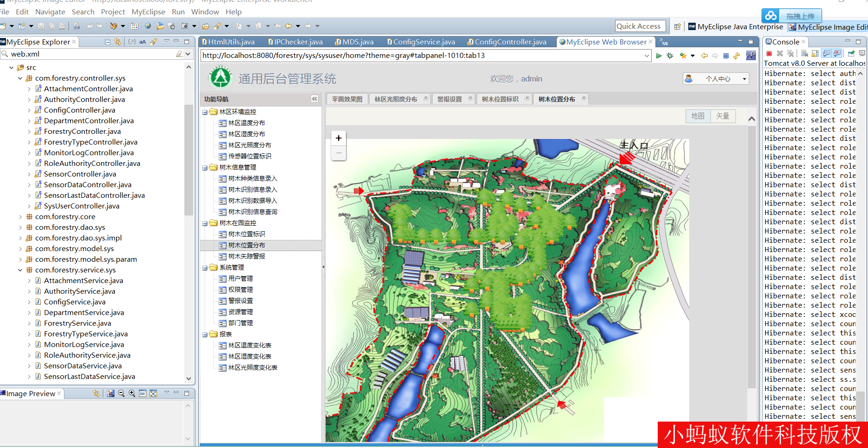This screenshot has width=868, height=448.
Task: Open the Window menu
Action: [x=205, y=12]
